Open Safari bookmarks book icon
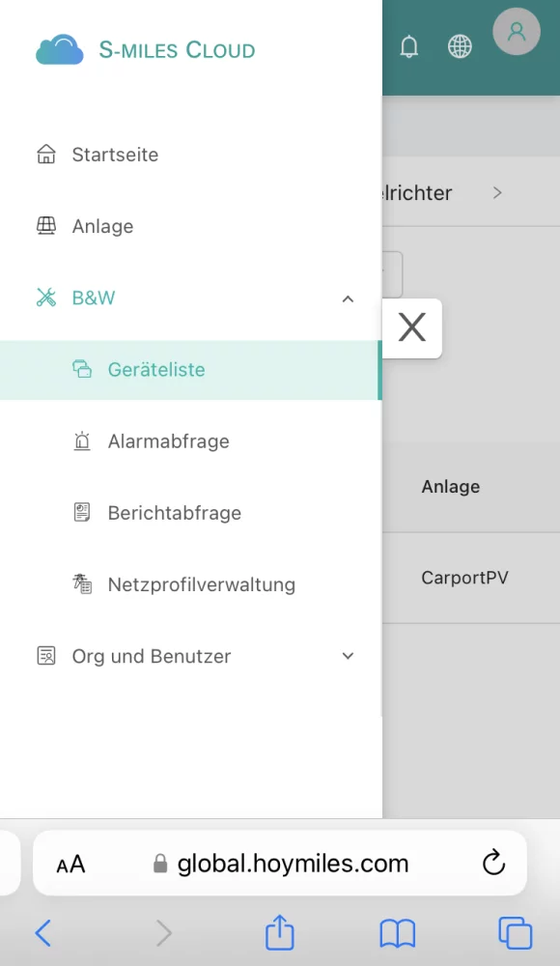The image size is (560, 966). click(398, 933)
